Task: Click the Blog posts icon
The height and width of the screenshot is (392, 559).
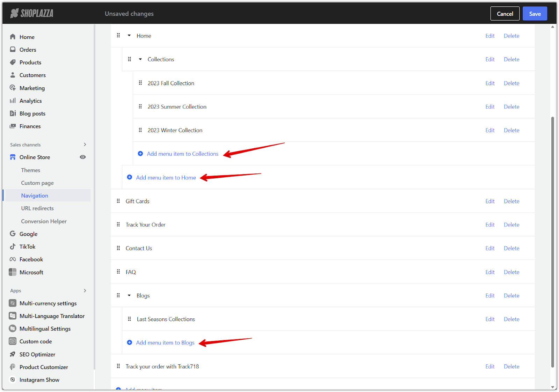Action: [13, 113]
